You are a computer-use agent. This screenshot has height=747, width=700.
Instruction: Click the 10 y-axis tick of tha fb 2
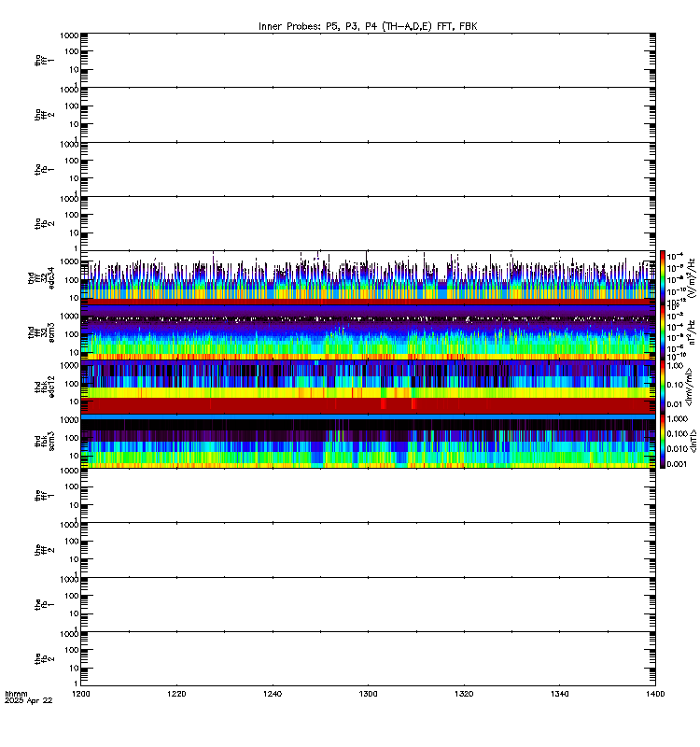point(74,233)
